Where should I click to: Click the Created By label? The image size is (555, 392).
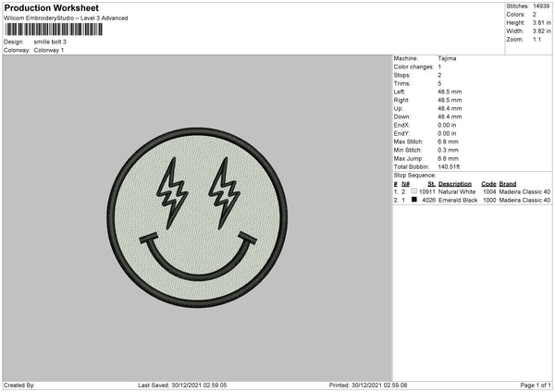point(19,386)
